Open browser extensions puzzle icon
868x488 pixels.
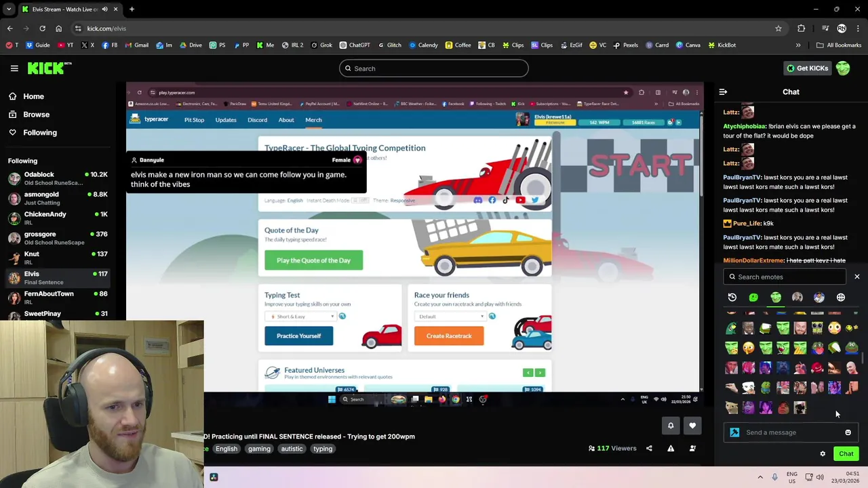[802, 28]
